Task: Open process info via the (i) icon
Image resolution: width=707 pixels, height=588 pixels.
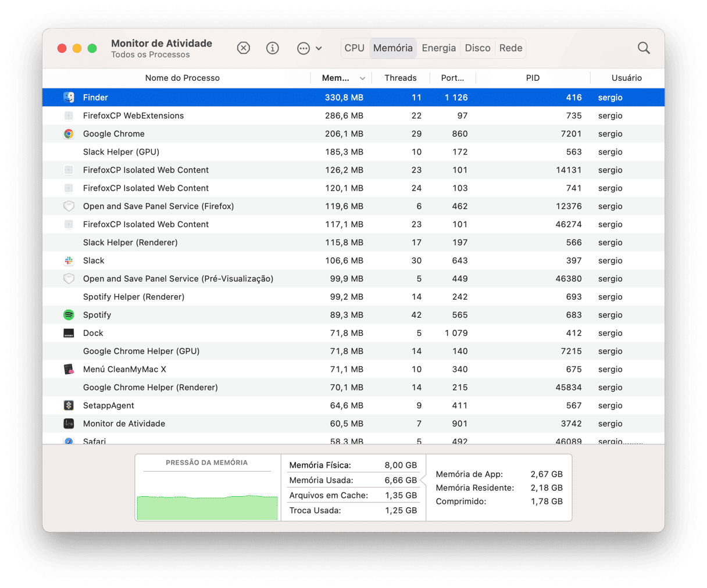Action: point(272,48)
